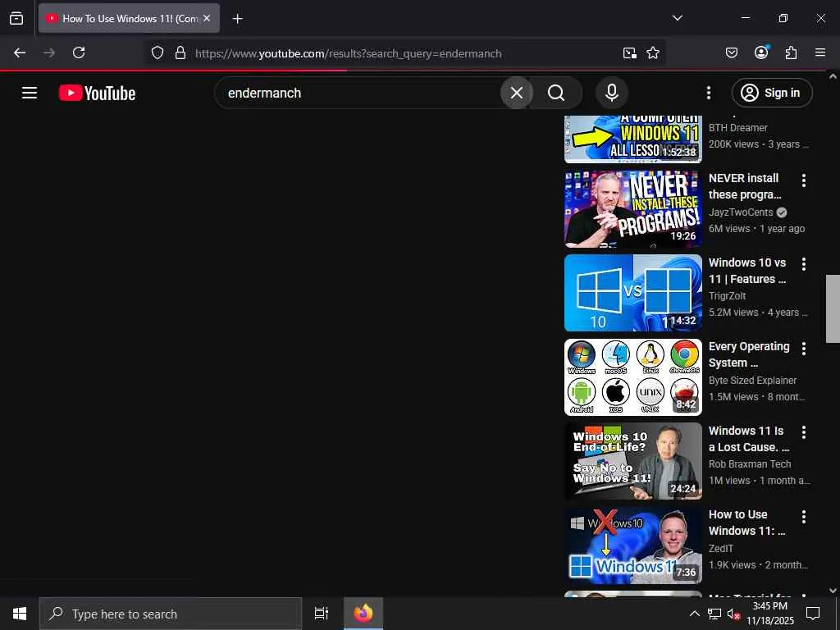Go back with browser back arrow
The image size is (840, 630).
coord(20,52)
